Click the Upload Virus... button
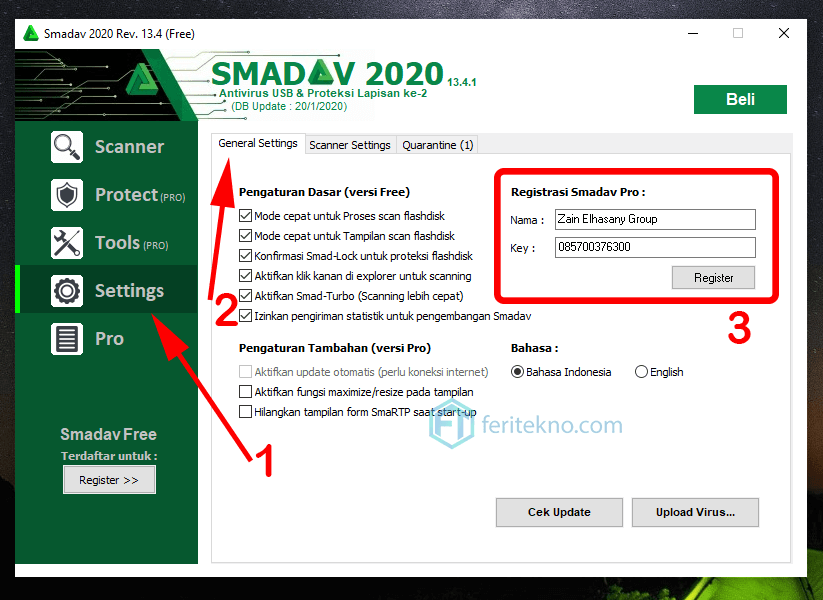Image resolution: width=823 pixels, height=600 pixels. (x=695, y=512)
